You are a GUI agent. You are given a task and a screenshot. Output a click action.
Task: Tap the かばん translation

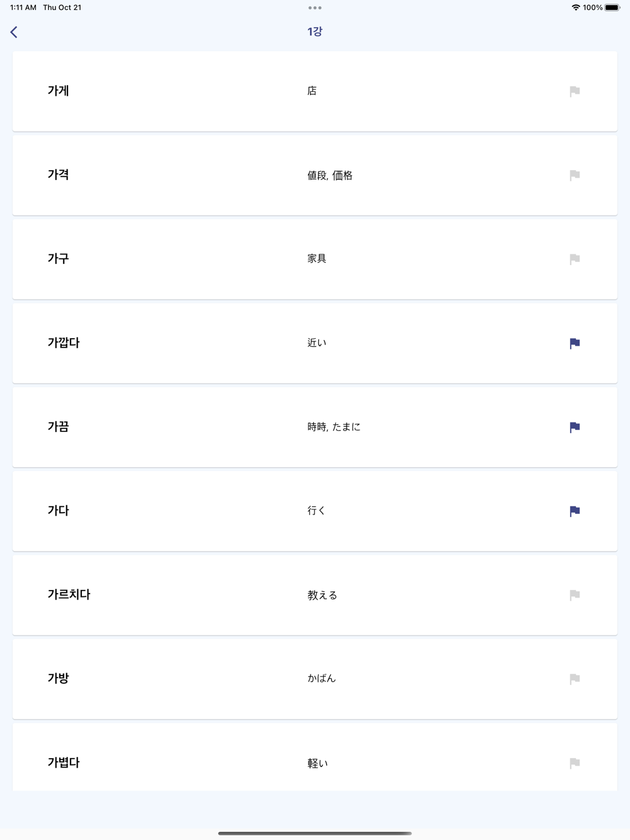pos(322,678)
